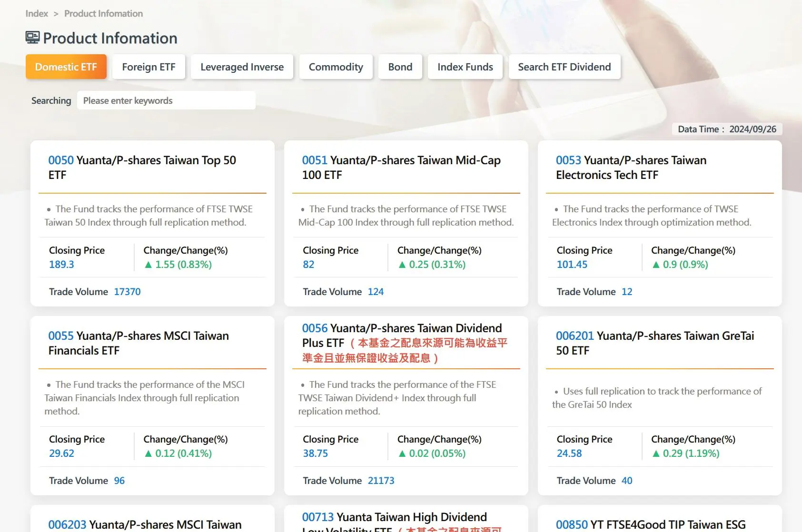
Task: Open 0051 Taiwan Mid-Cap 100 ETF
Action: (401, 167)
